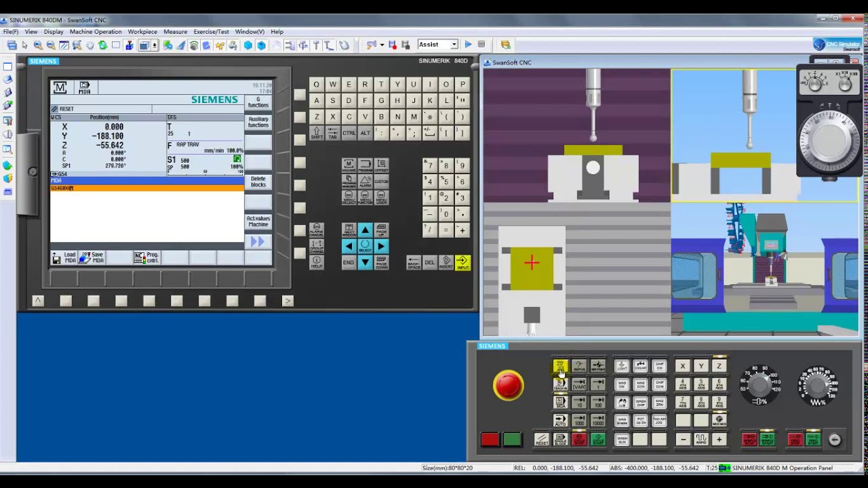Click the red FEED STOP key
The width and height of the screenshot is (868, 488).
795,440
